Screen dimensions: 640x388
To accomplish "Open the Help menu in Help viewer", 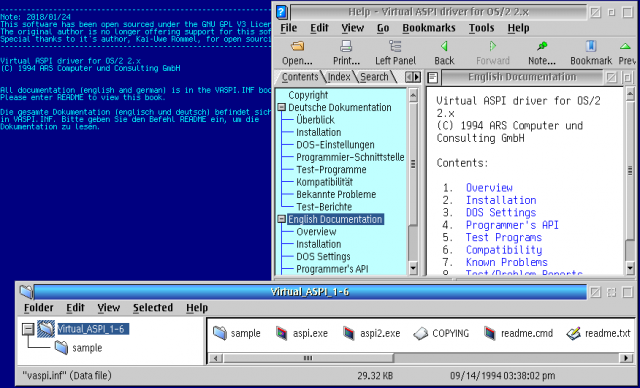I will pos(518,28).
